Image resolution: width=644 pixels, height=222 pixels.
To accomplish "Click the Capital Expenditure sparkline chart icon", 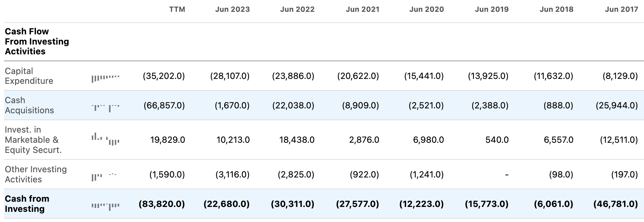I will coord(105,78).
